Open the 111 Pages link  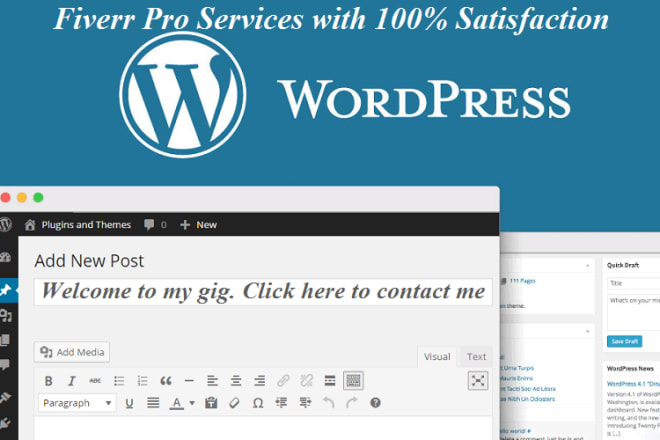522,281
